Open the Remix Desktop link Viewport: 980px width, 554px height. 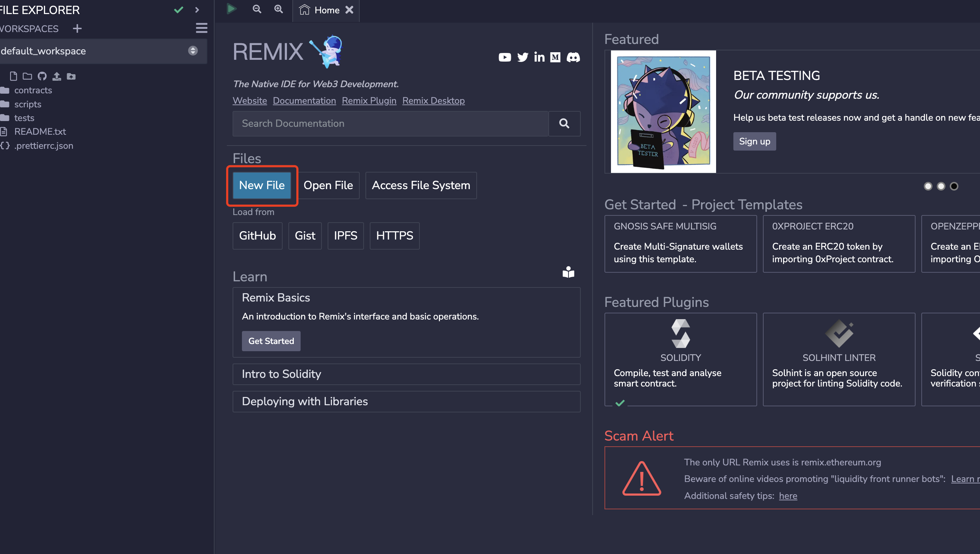pyautogui.click(x=433, y=100)
